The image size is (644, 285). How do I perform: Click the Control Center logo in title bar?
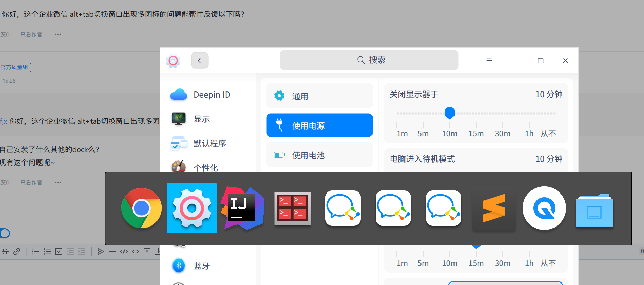click(173, 61)
